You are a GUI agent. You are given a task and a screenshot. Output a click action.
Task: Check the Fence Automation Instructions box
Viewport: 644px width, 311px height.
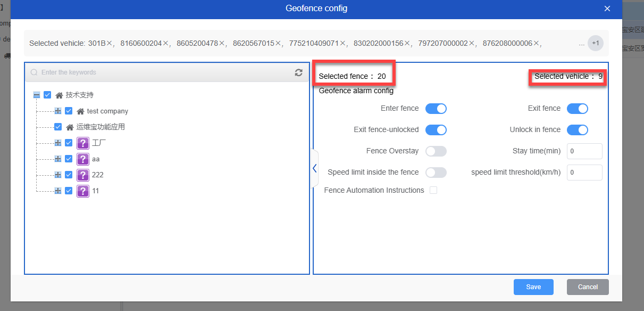[x=433, y=190]
